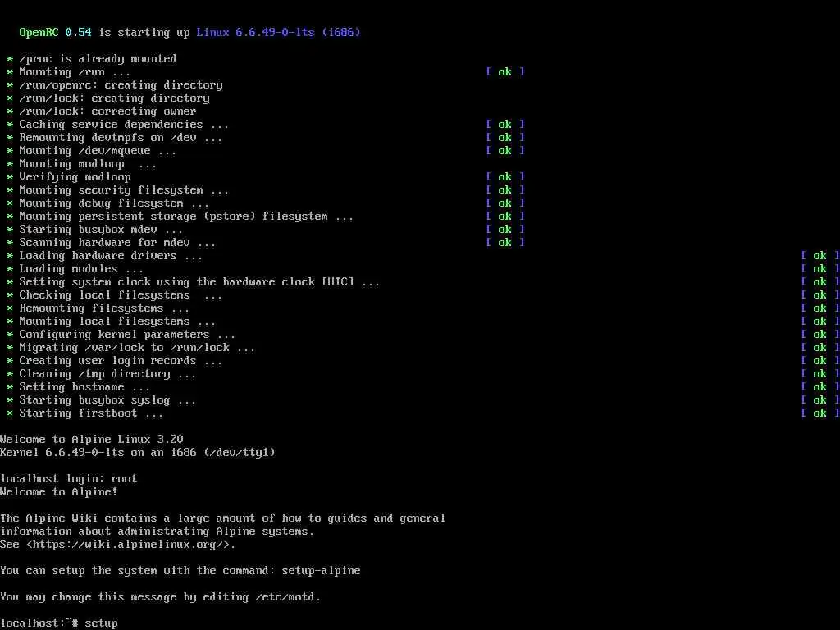This screenshot has width=840, height=630.
Task: Click '/run/lock: creating directory' line
Action: click(x=114, y=98)
